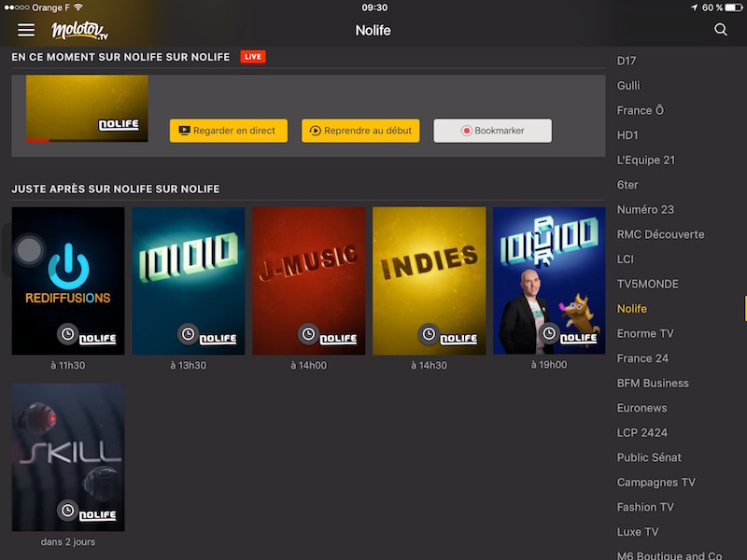This screenshot has width=747, height=560.
Task: Select D17 channel in list
Action: click(627, 61)
